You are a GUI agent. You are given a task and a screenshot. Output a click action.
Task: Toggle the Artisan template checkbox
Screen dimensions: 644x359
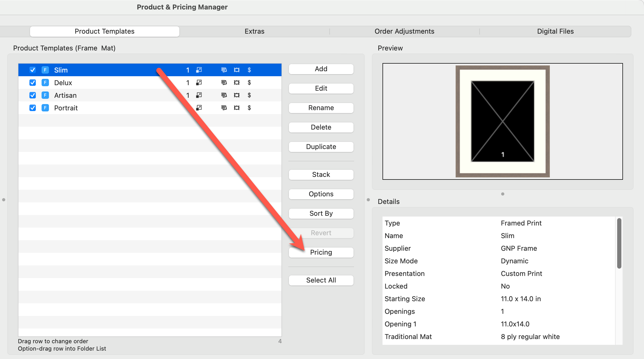pos(33,95)
